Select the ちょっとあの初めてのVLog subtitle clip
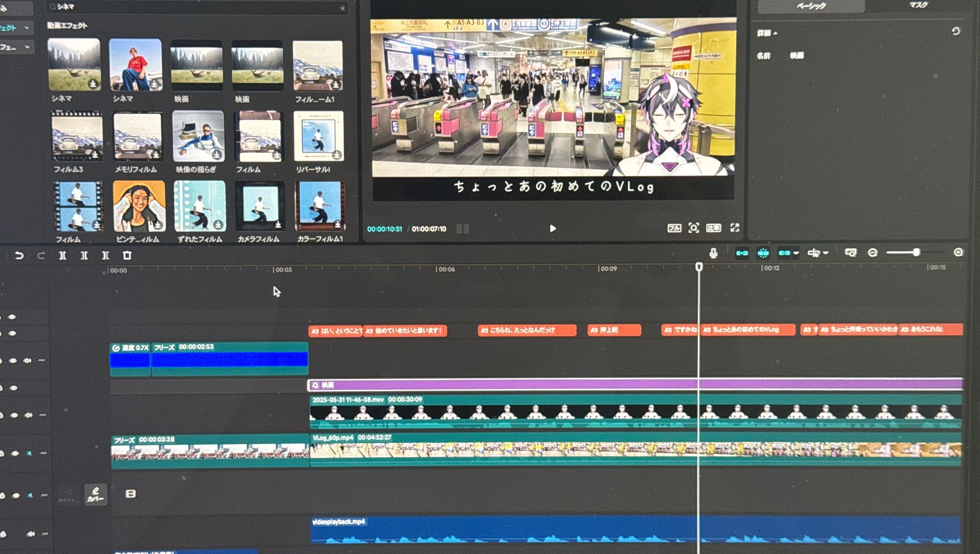Image resolution: width=980 pixels, height=554 pixels. pos(748,330)
